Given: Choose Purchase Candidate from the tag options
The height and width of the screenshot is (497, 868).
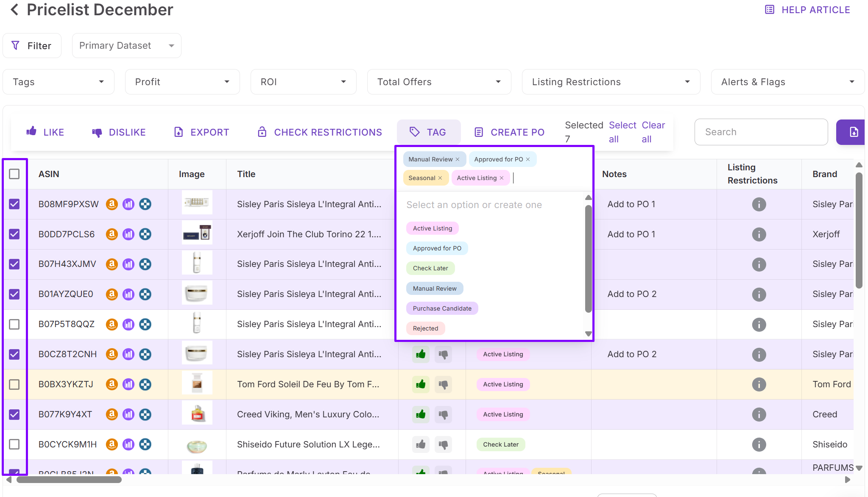Looking at the screenshot, I should 441,308.
